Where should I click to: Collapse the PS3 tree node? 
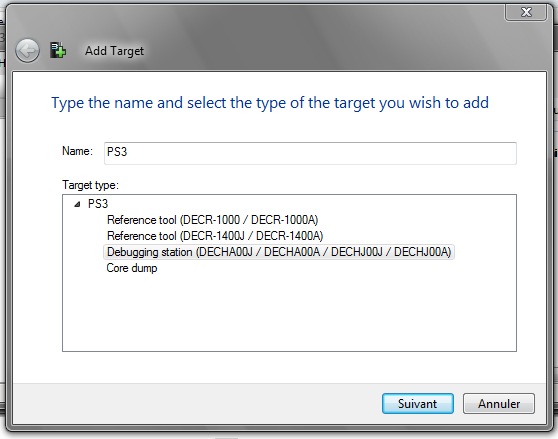tap(77, 204)
